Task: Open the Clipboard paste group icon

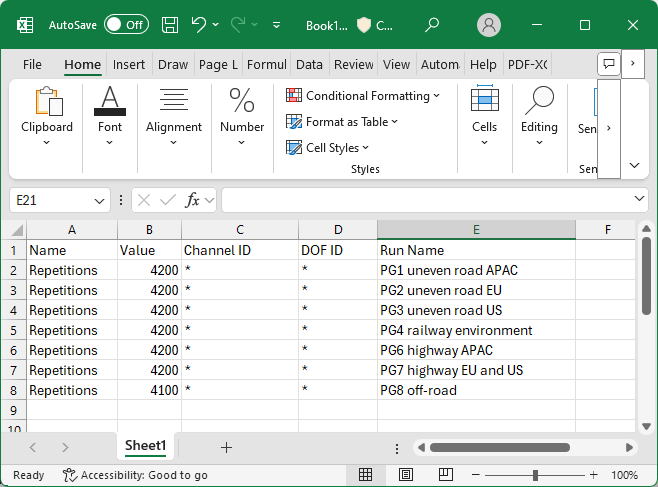Action: (x=47, y=102)
